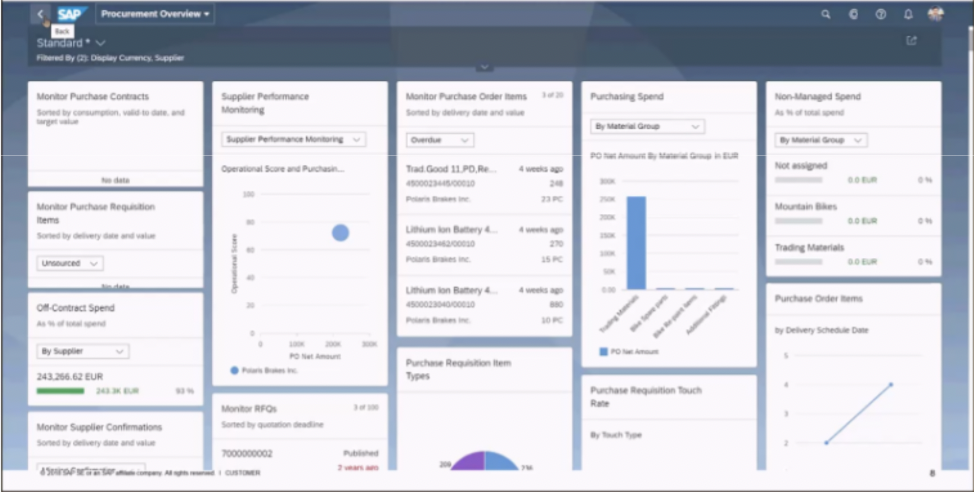Select purchase order 4500023462/00010 item
974x492 pixels.
pos(485,245)
